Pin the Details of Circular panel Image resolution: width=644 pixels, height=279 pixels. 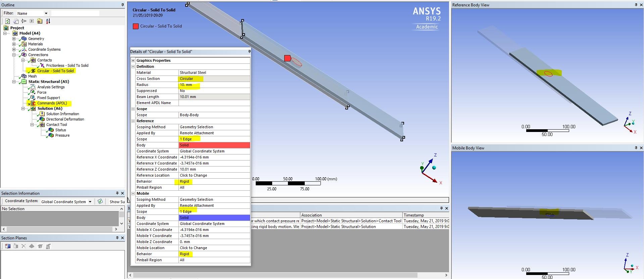point(249,51)
